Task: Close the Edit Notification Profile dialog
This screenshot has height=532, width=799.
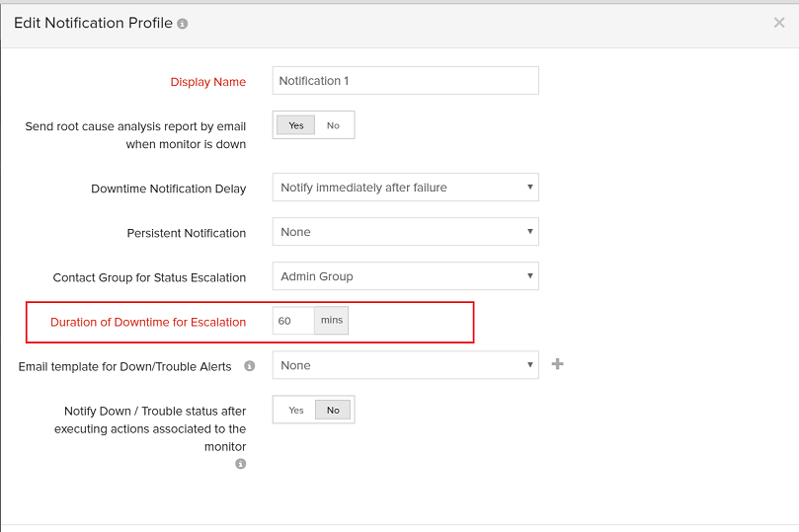Action: point(779,23)
